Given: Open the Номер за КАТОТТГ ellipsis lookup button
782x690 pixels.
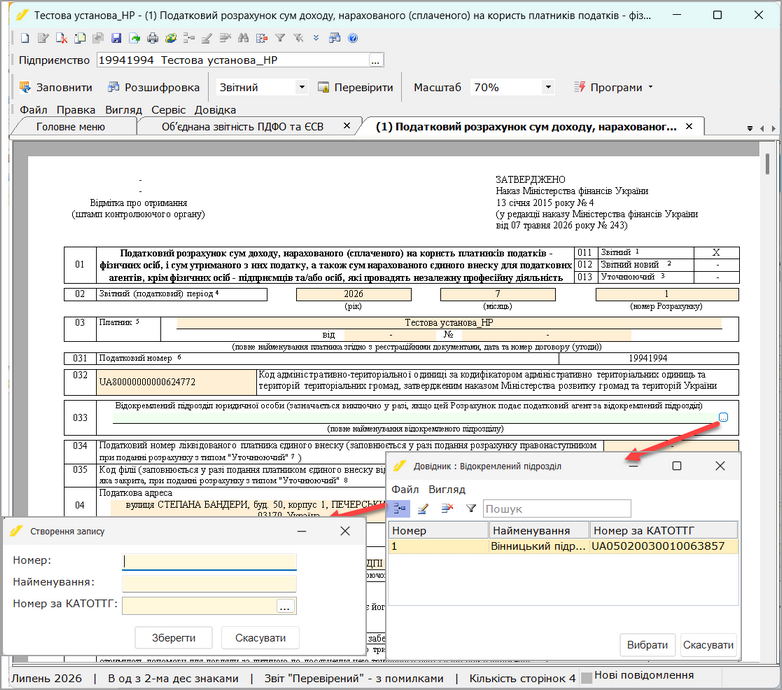Looking at the screenshot, I should pos(285,606).
